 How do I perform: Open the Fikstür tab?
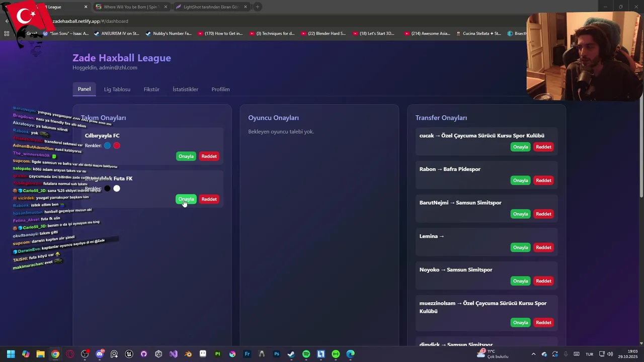pyautogui.click(x=151, y=89)
